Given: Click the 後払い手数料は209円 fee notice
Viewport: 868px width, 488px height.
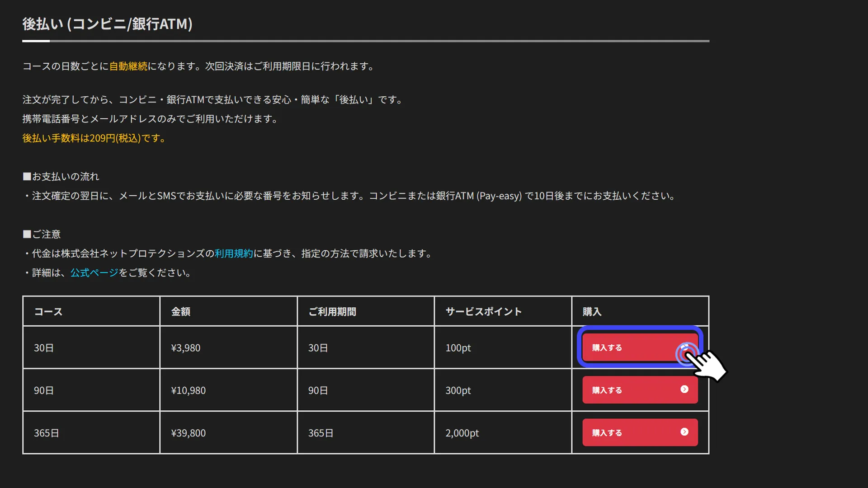Looking at the screenshot, I should click(94, 138).
